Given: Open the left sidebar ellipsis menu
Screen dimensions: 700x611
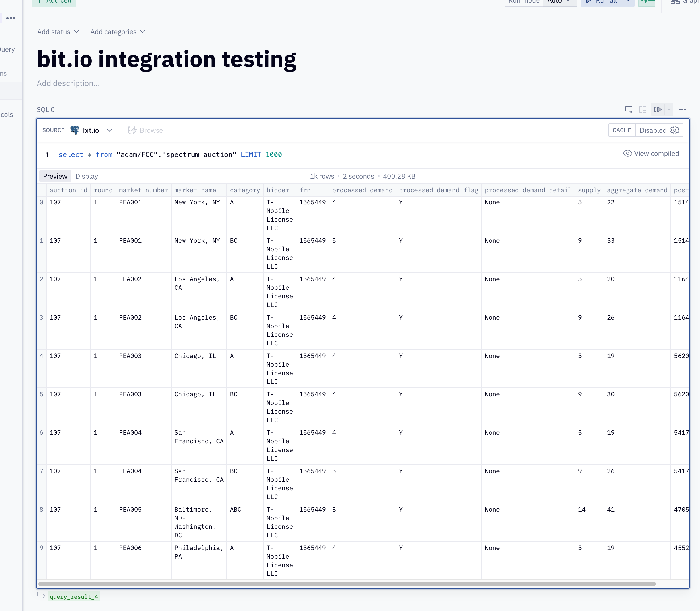Looking at the screenshot, I should 11,18.
